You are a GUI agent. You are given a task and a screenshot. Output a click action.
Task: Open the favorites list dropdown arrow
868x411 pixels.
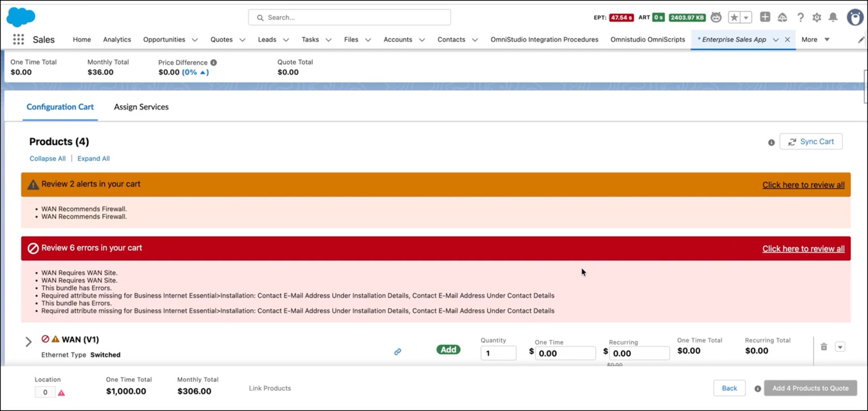746,17
